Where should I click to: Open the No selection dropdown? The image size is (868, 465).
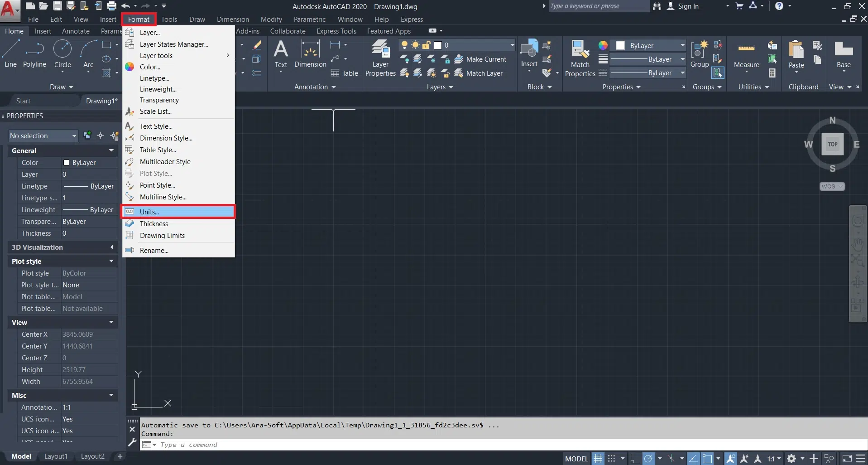point(43,136)
